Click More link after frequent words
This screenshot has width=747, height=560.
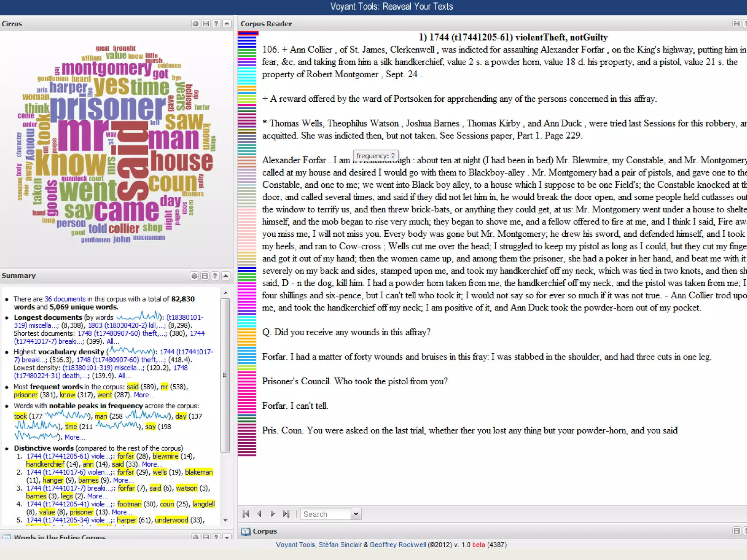[x=144, y=395]
